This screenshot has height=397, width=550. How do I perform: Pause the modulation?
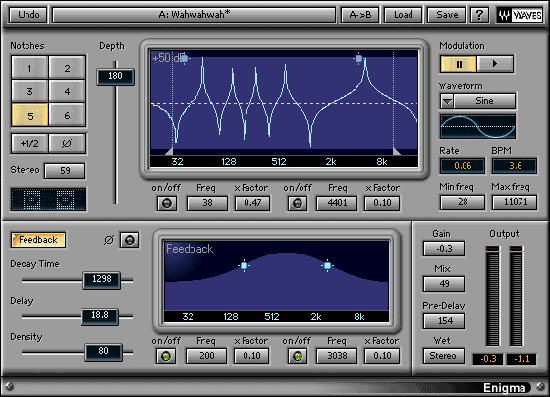click(x=458, y=64)
